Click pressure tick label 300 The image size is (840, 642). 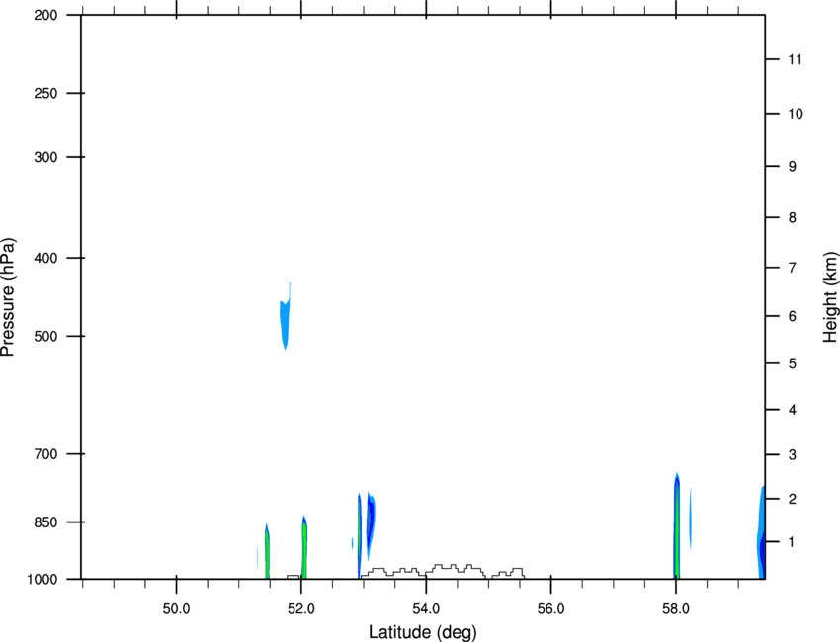point(45,157)
